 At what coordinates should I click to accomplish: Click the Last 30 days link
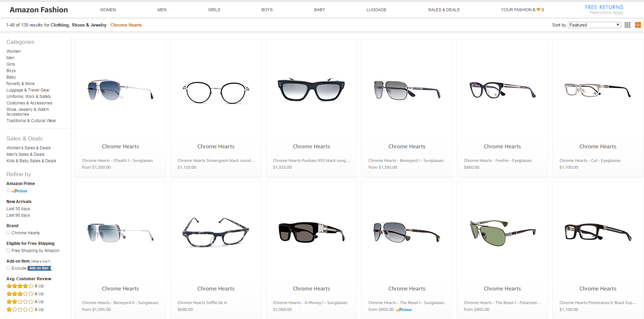click(18, 209)
